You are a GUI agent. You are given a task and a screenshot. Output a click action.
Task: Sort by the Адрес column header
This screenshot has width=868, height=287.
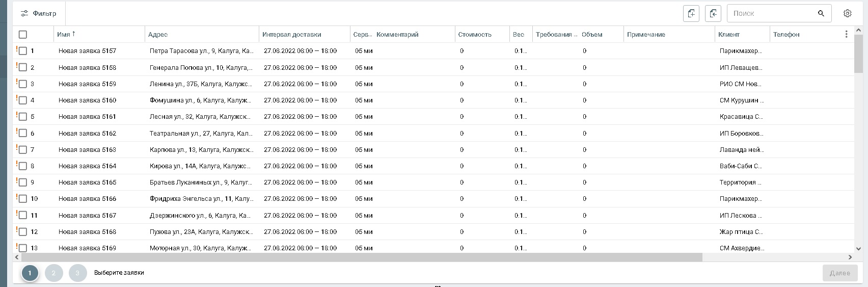(x=158, y=35)
